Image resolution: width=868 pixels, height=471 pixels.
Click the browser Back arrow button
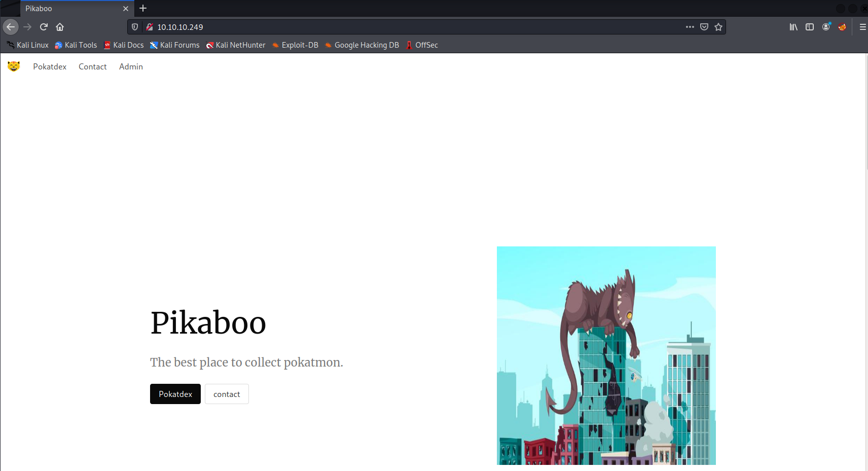(x=11, y=27)
